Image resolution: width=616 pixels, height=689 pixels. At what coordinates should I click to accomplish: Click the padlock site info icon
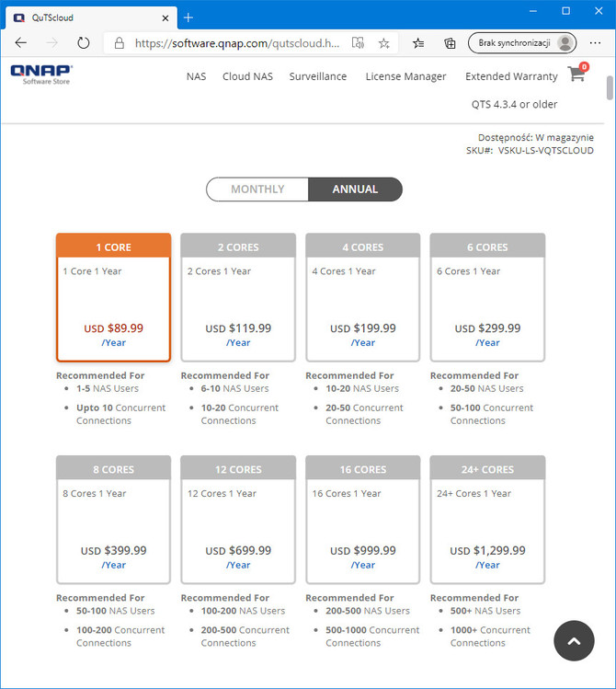click(x=119, y=43)
